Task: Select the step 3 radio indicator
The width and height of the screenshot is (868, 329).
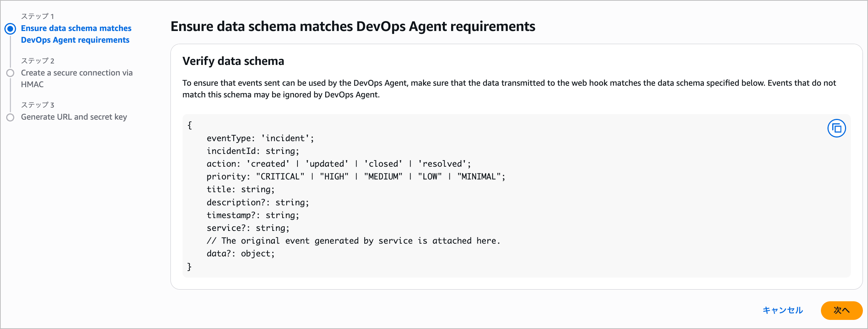Action: tap(10, 117)
